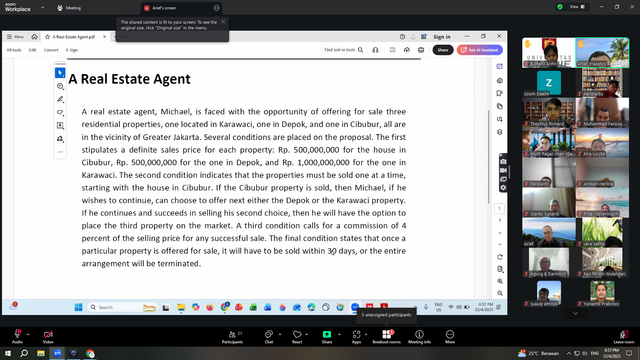
Task: Open the Zoom View dropdown
Action: click(577, 7)
